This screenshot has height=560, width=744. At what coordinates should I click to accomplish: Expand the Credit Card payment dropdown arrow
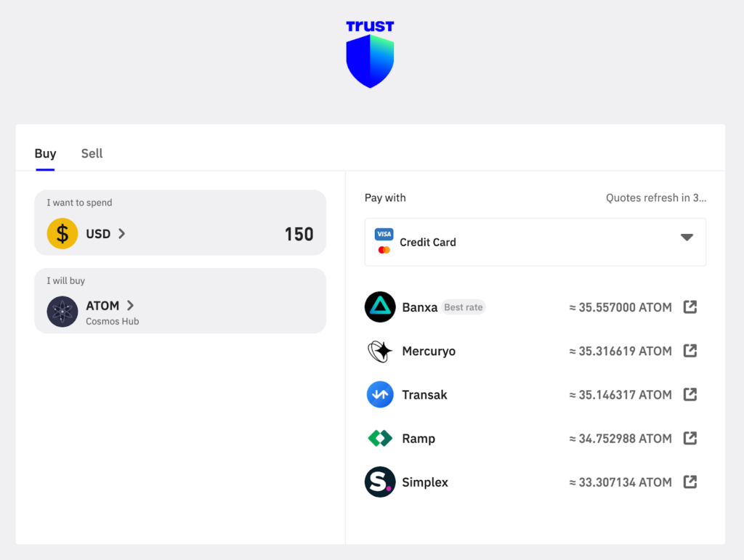(687, 238)
